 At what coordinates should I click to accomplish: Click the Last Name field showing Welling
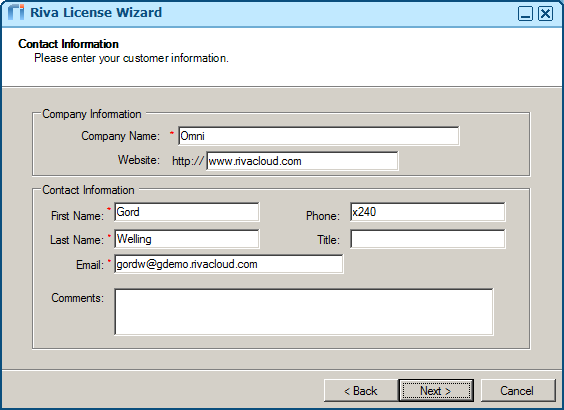point(187,239)
